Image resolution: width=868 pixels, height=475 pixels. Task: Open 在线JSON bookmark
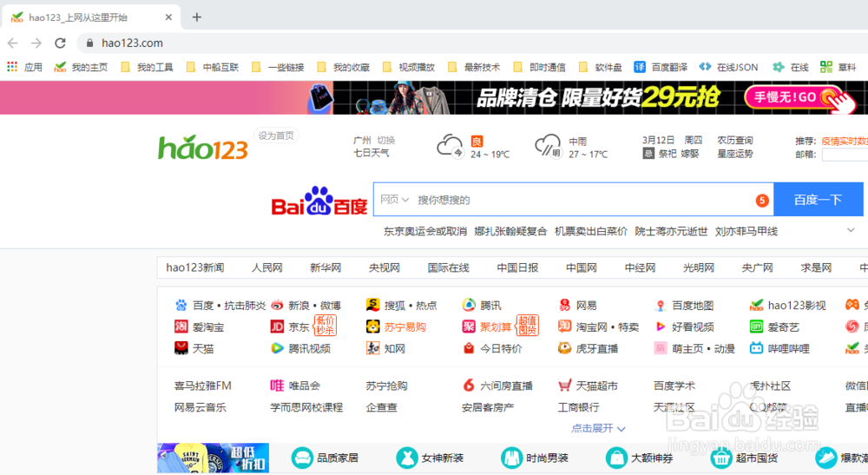pos(728,67)
